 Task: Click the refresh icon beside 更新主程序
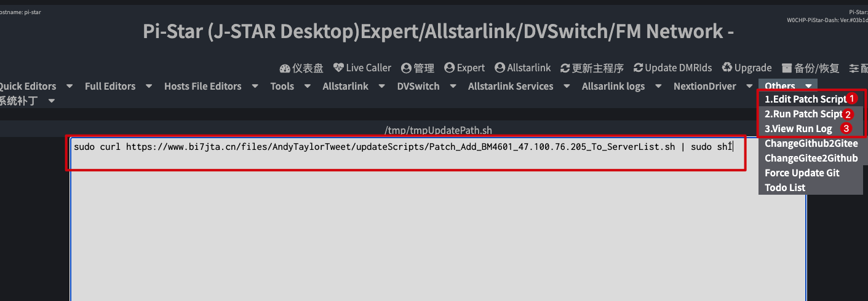tap(565, 68)
